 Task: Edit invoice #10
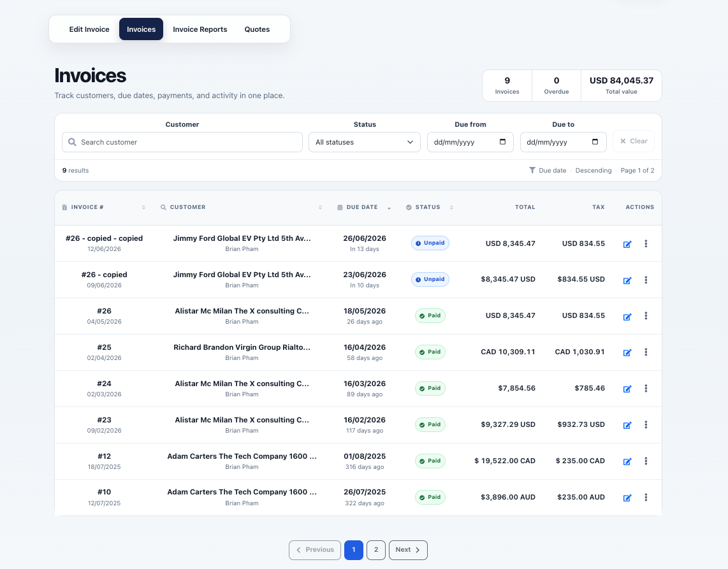(x=627, y=498)
